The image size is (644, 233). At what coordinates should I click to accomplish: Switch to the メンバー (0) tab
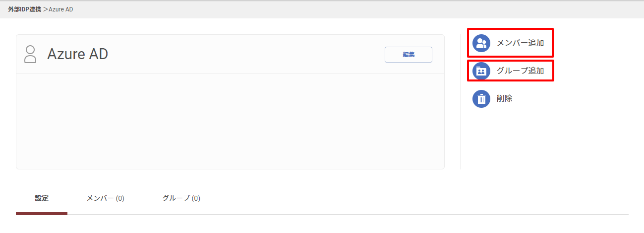[105, 198]
